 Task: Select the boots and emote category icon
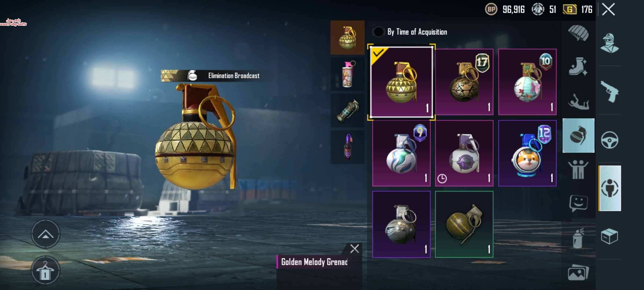[578, 66]
